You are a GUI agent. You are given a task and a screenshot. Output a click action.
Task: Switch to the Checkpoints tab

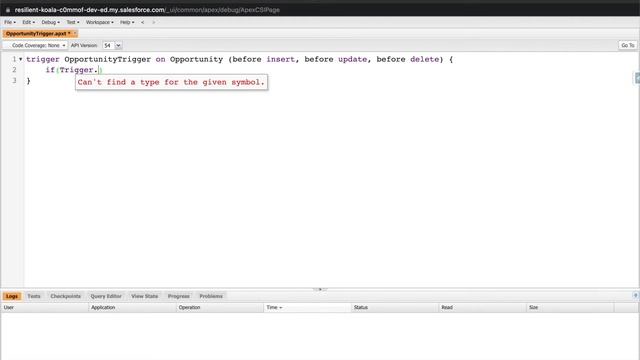65,296
